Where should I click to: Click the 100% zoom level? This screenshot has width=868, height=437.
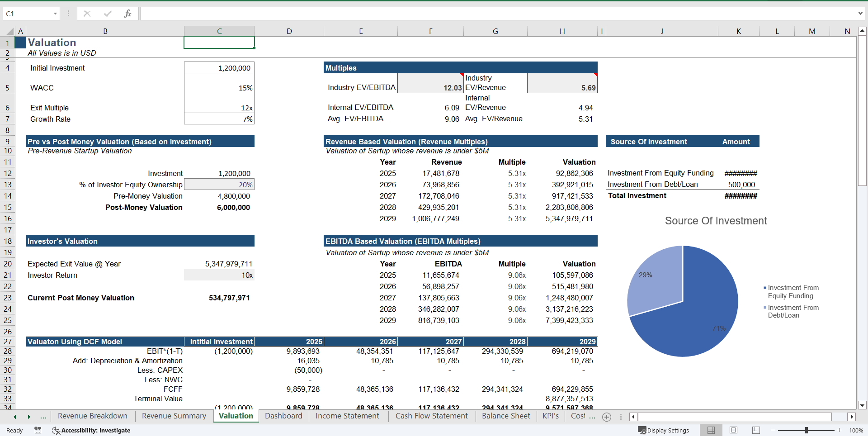(x=856, y=430)
